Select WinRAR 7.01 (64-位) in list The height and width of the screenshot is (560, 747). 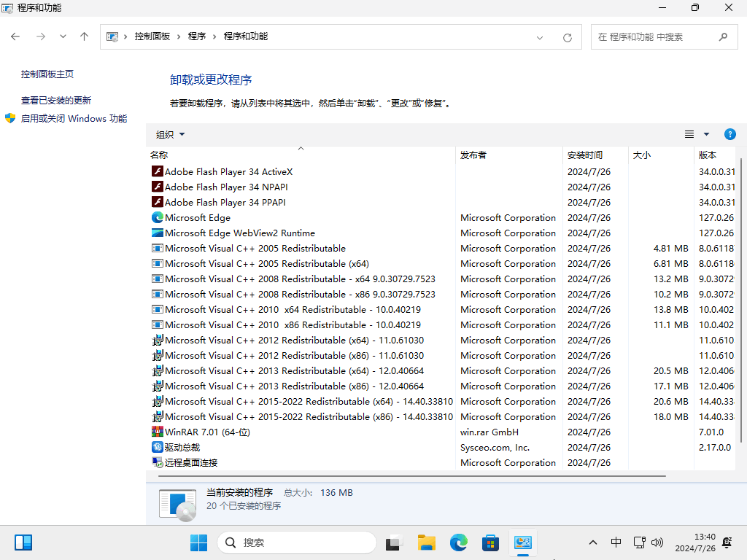tap(207, 432)
